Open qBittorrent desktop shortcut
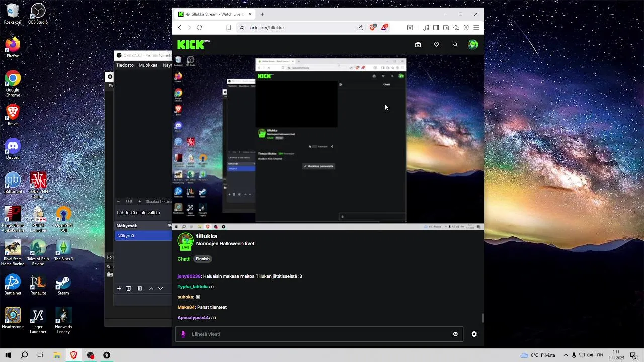644x362 pixels. click(x=13, y=183)
